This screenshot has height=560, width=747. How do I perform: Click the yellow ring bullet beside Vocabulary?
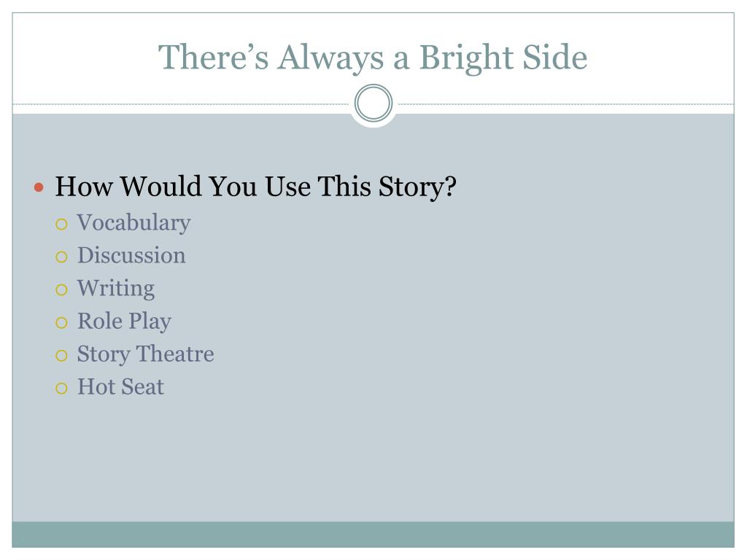(x=61, y=224)
